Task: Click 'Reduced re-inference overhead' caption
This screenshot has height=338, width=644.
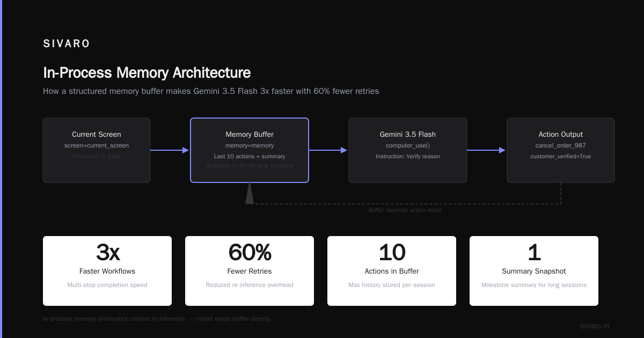Action: click(x=250, y=285)
